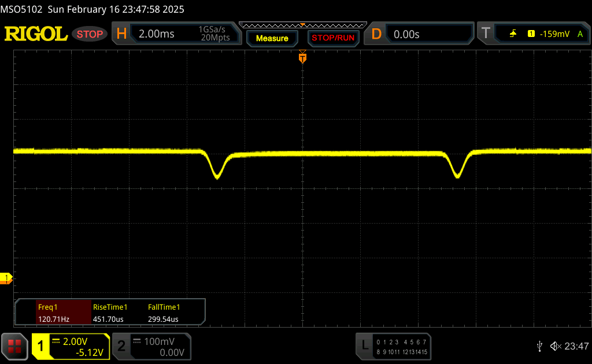The height and width of the screenshot is (364, 592).
Task: Select the 0.00s delay value
Action: (406, 34)
